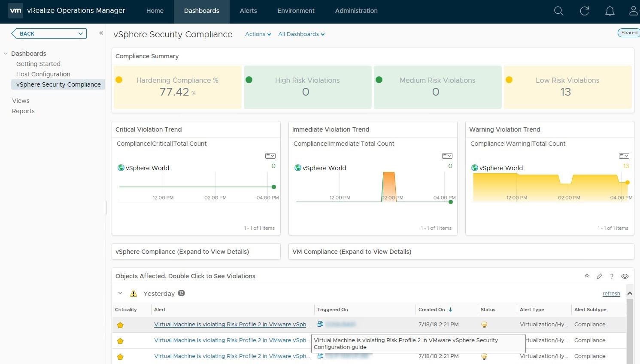The width and height of the screenshot is (640, 364).
Task: Click Low Risk Violations yellow tile
Action: pyautogui.click(x=567, y=87)
